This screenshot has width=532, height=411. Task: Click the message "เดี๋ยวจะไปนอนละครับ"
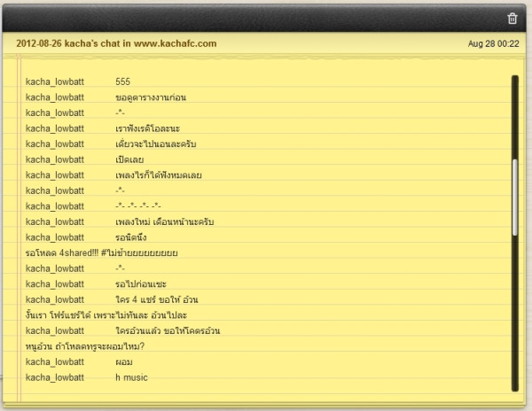(156, 144)
